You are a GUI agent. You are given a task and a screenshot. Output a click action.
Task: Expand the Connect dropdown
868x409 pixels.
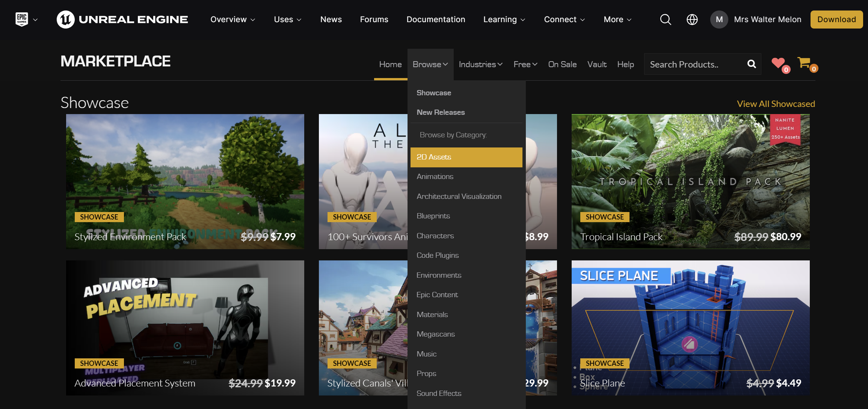(x=565, y=20)
